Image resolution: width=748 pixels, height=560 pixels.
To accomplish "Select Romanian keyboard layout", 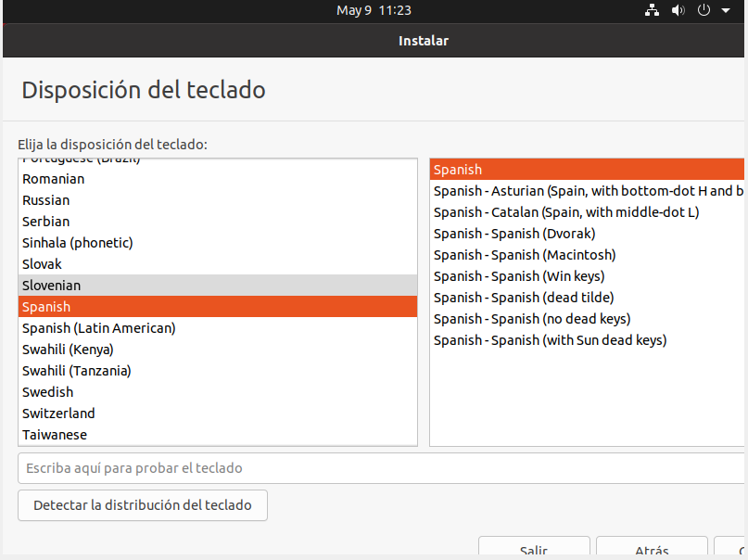I will pyautogui.click(x=53, y=179).
